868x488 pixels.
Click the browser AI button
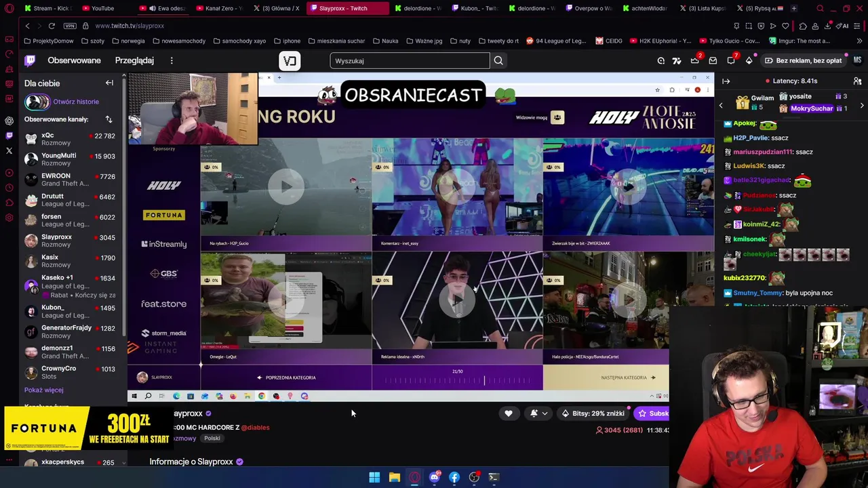pyautogui.click(x=843, y=26)
